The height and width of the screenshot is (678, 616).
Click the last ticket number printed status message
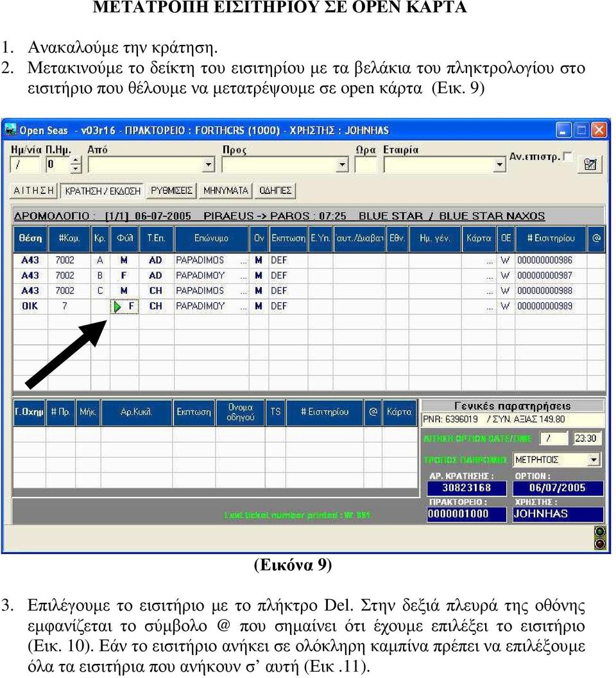(x=297, y=516)
